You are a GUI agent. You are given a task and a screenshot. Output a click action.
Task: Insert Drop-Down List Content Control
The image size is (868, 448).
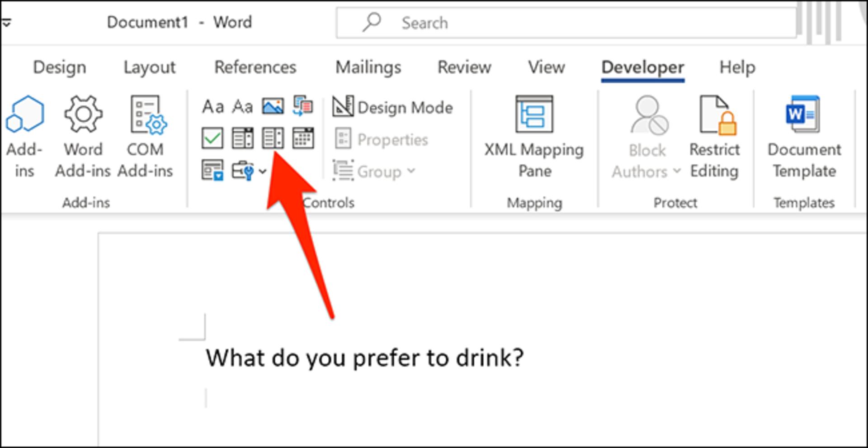273,138
